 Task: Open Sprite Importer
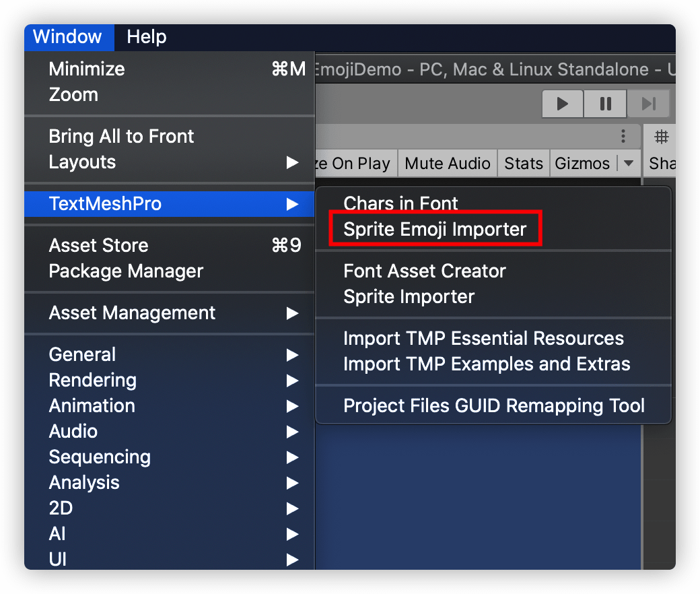[x=493, y=296]
